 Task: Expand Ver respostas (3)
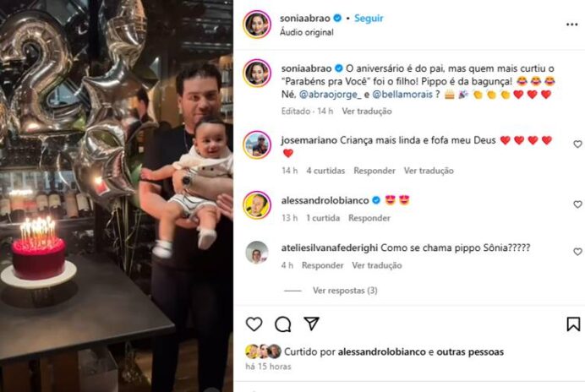[x=345, y=290]
